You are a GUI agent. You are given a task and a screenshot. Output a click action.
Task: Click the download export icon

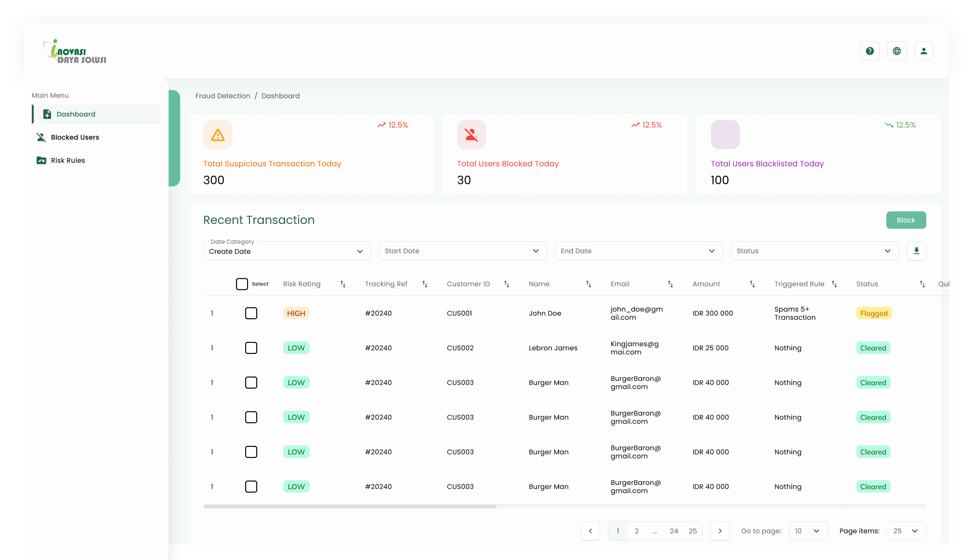coord(916,250)
